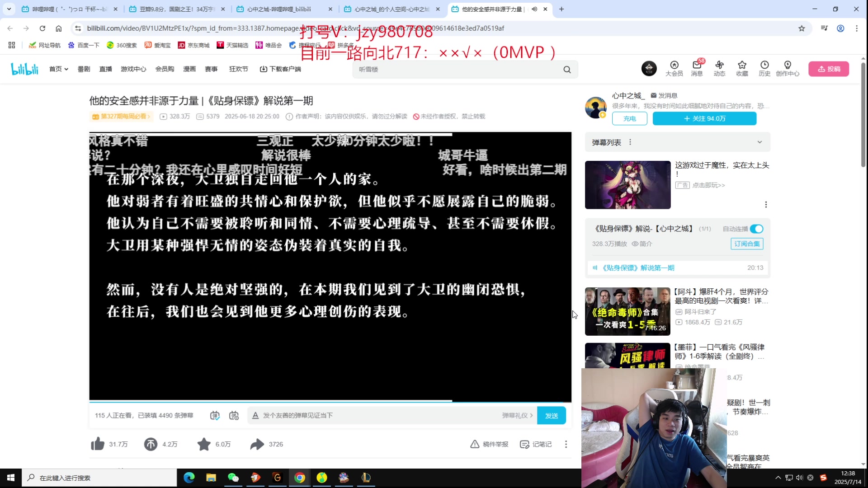Show hidden system tray icons

point(778,478)
